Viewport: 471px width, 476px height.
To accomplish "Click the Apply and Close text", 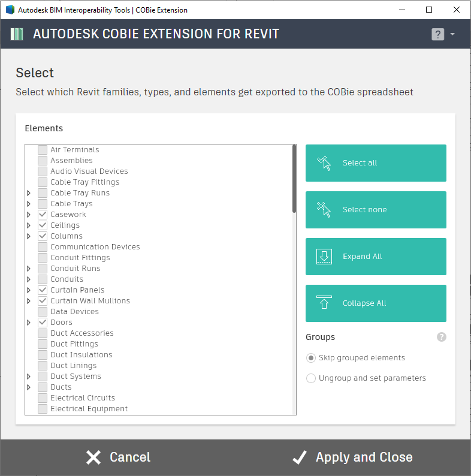I will [364, 457].
